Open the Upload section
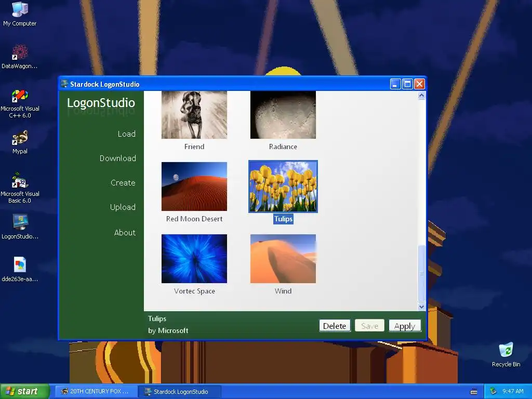 [123, 207]
